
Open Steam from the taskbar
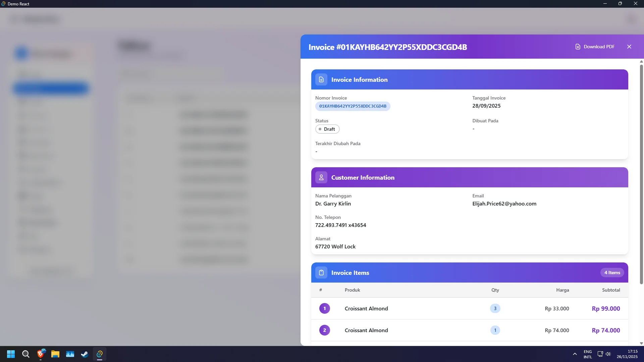pyautogui.click(x=85, y=354)
